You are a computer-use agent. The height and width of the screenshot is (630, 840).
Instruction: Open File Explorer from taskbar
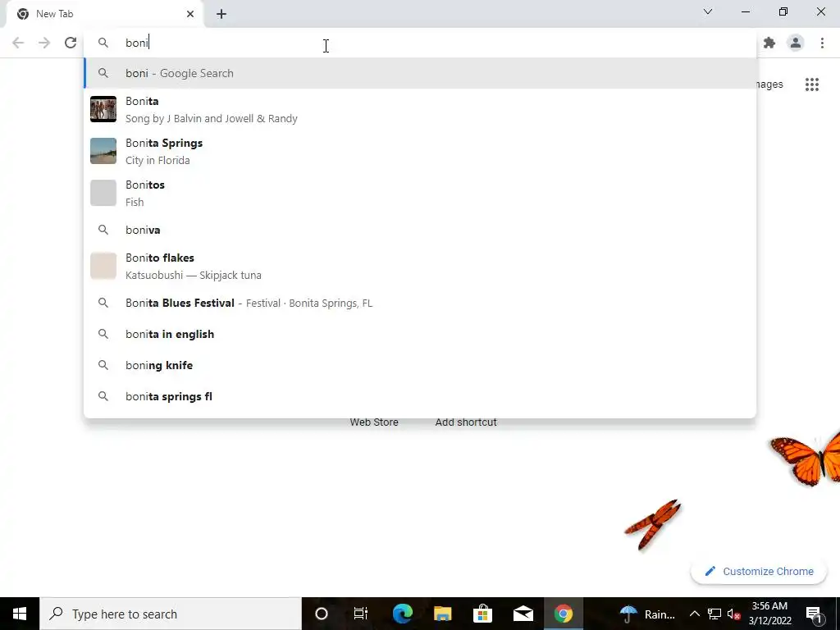442,614
